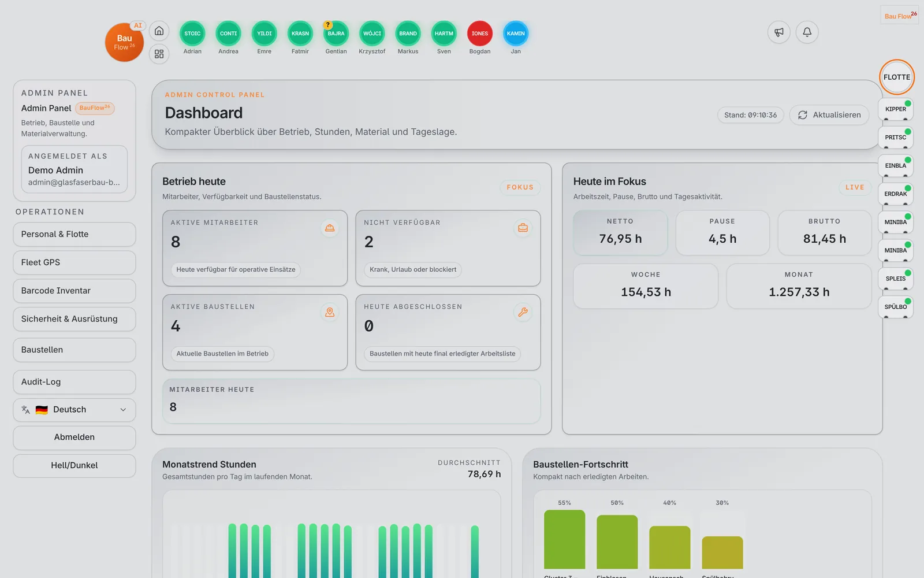Open the notifications bell icon
This screenshot has width=924, height=578.
[x=807, y=32]
